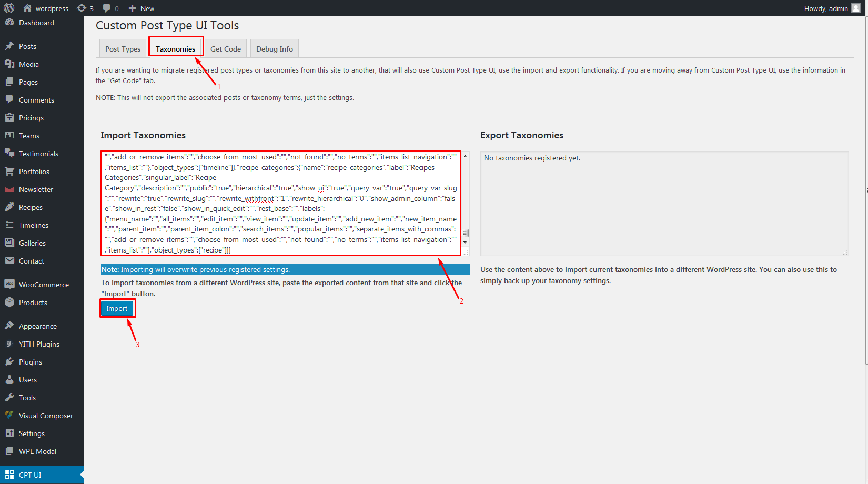The image size is (868, 484).
Task: Click the Tools wrench icon
Action: click(9, 398)
